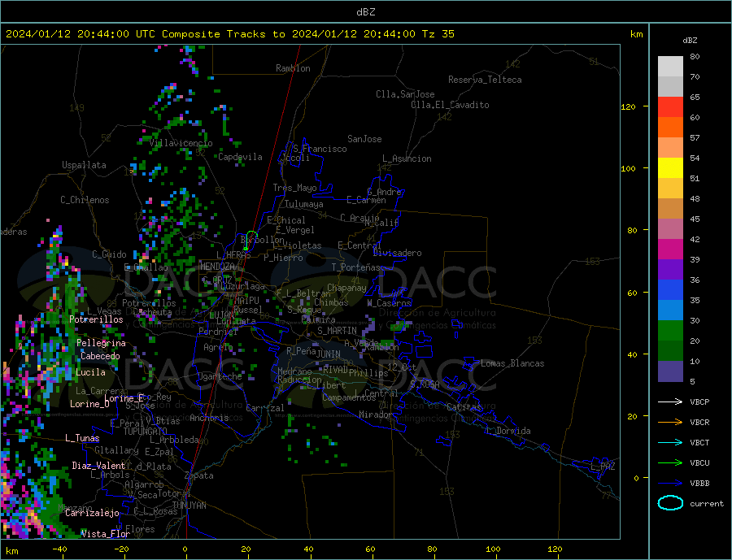Image resolution: width=732 pixels, height=560 pixels.
Task: Click the Carrizalejo label
Action: point(92,513)
